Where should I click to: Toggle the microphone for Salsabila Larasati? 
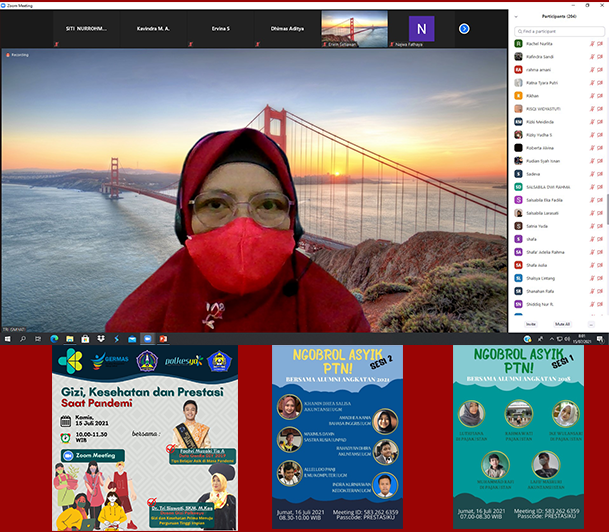click(x=591, y=212)
